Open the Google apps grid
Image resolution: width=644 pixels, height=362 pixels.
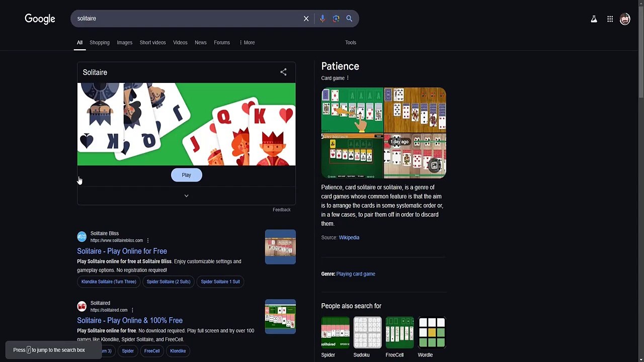pyautogui.click(x=610, y=19)
